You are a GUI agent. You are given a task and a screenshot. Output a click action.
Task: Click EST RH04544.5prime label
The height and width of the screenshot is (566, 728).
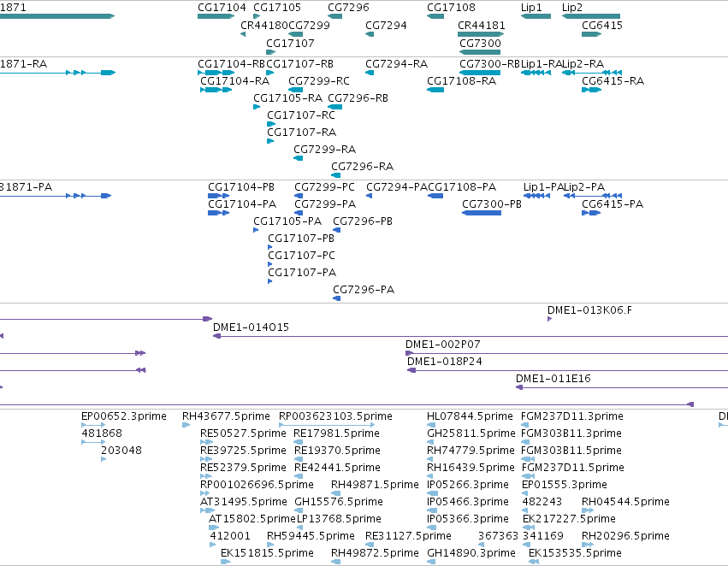click(626, 503)
